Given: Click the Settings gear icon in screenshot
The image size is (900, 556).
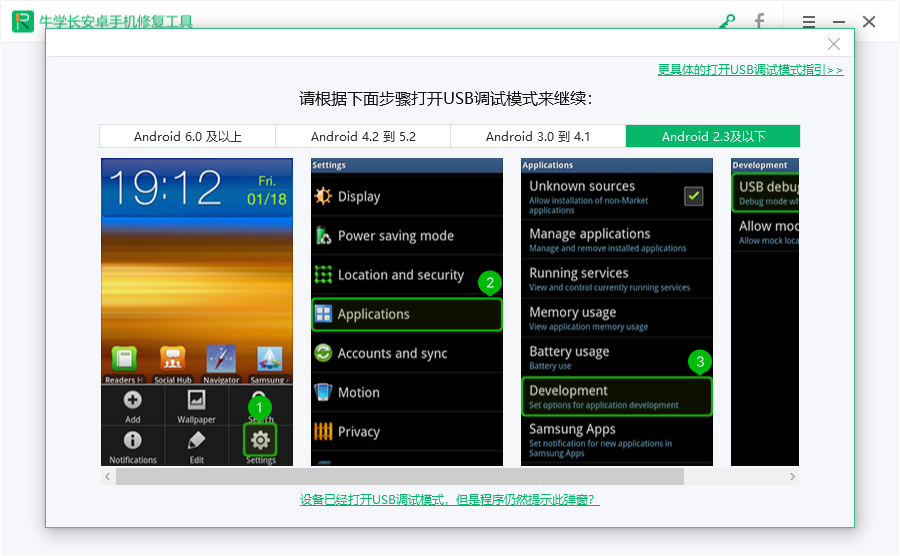Looking at the screenshot, I should coord(261,440).
